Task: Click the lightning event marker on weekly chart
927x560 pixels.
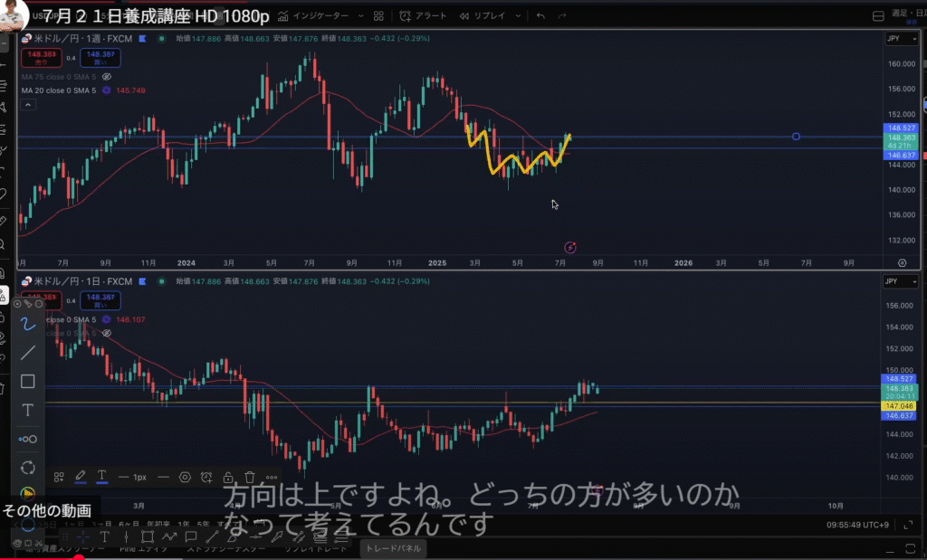Action: (570, 248)
